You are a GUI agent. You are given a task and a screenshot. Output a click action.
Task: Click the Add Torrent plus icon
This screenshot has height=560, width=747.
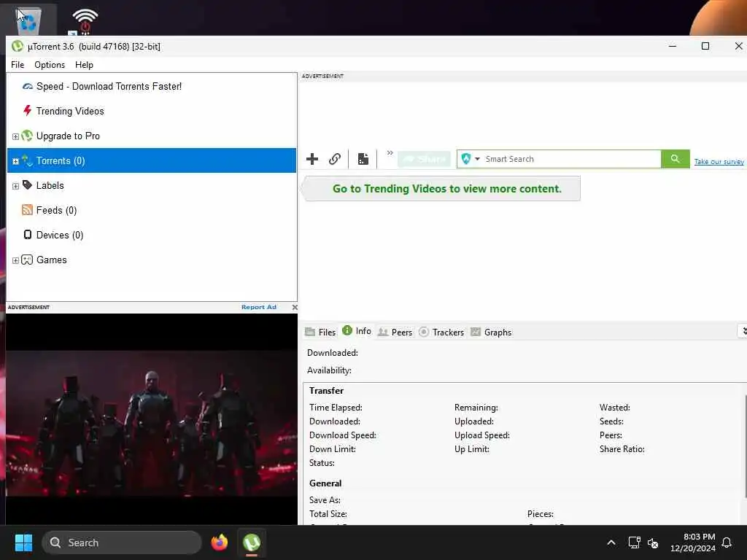point(312,159)
